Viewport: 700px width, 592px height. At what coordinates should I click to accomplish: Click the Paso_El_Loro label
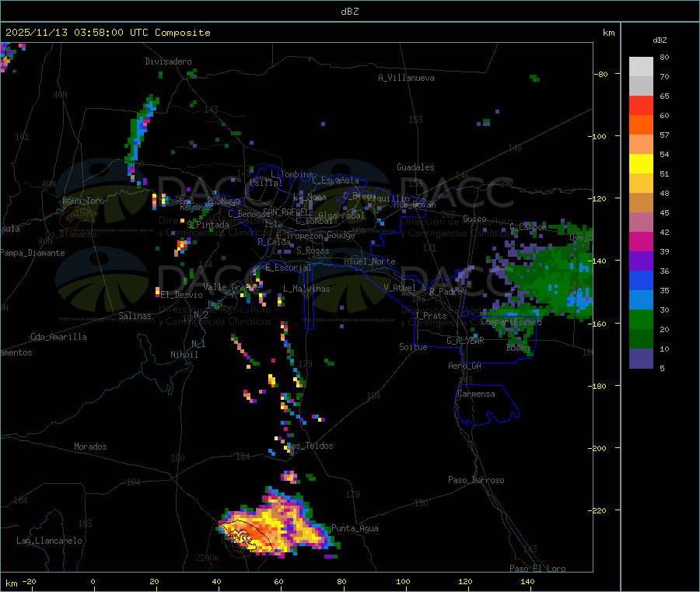click(537, 569)
